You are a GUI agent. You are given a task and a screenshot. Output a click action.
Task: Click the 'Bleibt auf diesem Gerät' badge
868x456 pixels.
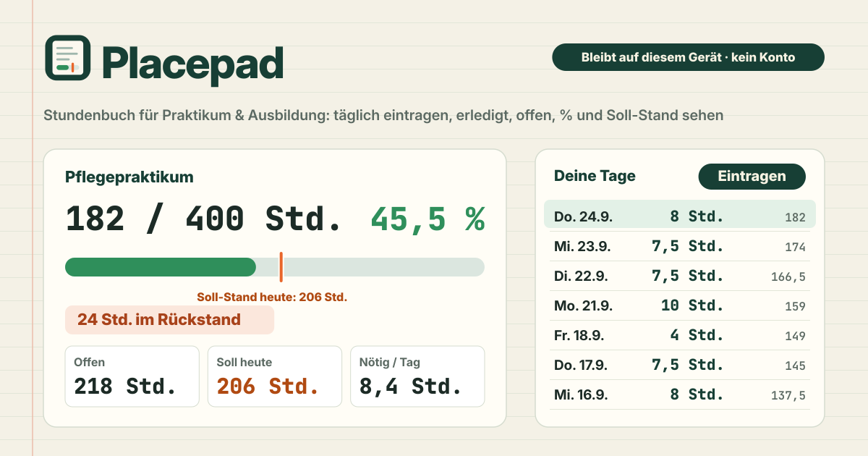[688, 57]
